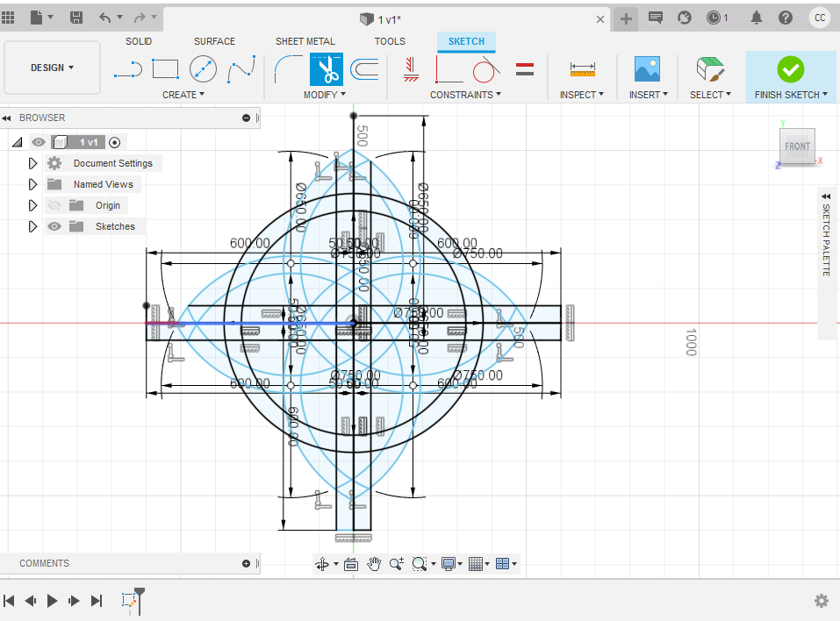Click the Insert Image icon
The height and width of the screenshot is (621, 840).
tap(647, 69)
